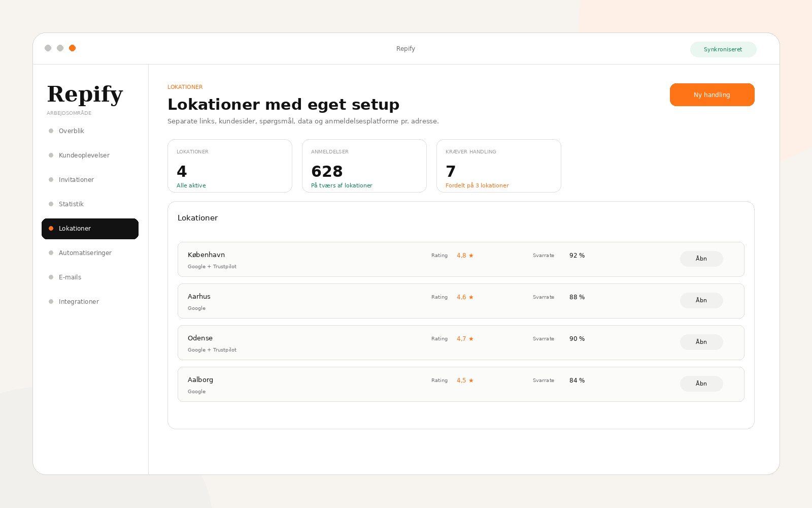The width and height of the screenshot is (812, 508).
Task: Open Integrationer in sidebar
Action: 90,302
